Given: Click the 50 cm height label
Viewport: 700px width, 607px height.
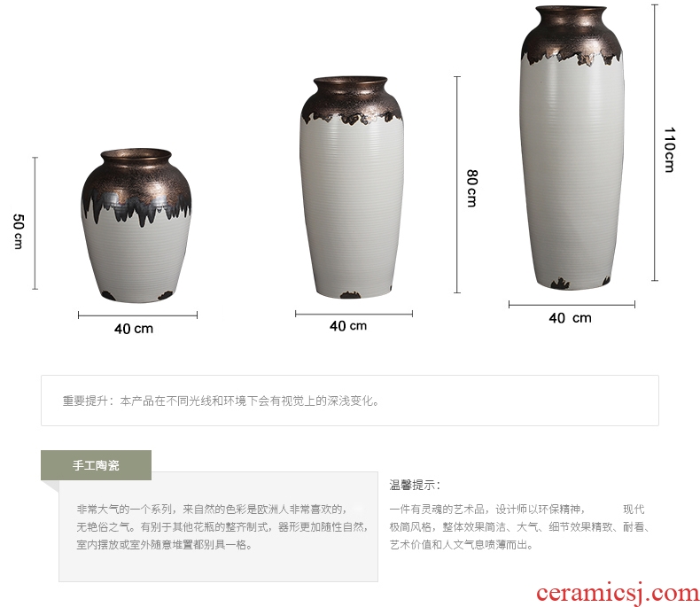Looking at the screenshot, I should (19, 231).
